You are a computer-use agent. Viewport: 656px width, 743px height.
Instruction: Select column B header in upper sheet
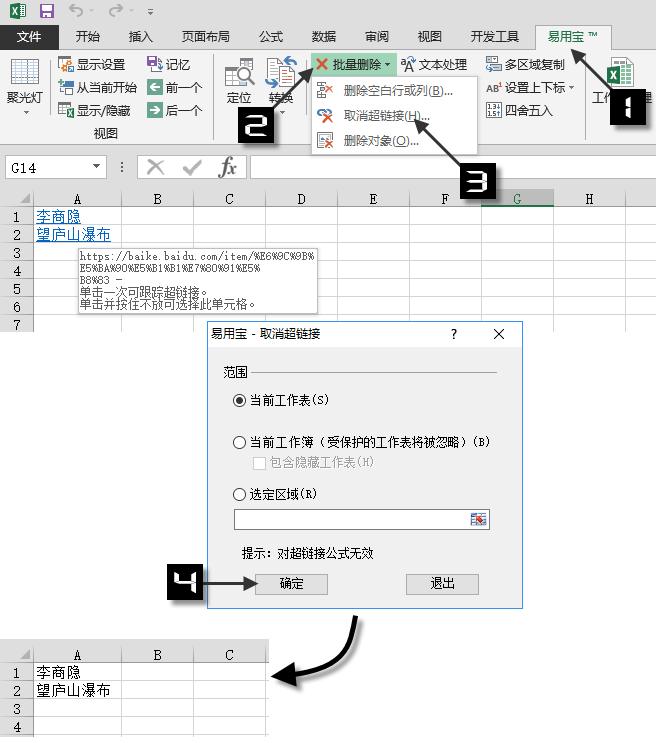pos(157,199)
